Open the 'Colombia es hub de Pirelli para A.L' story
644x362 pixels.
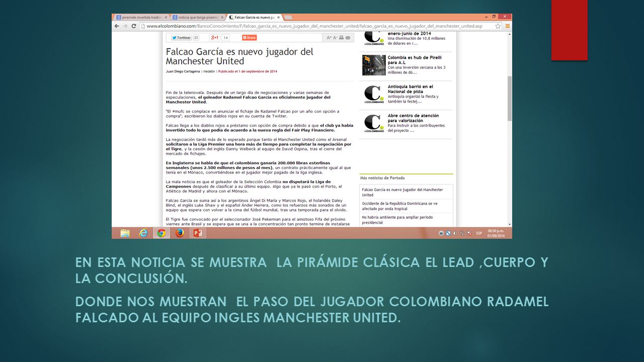pos(415,60)
